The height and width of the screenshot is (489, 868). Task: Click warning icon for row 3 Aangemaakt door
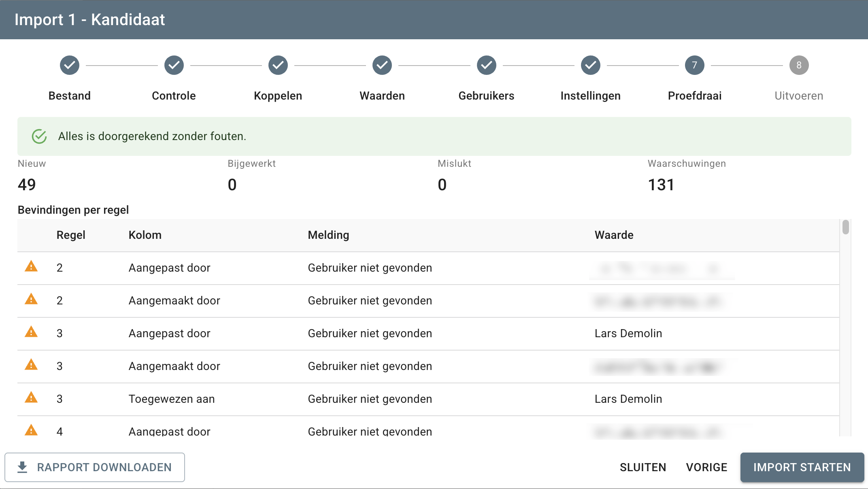(31, 365)
